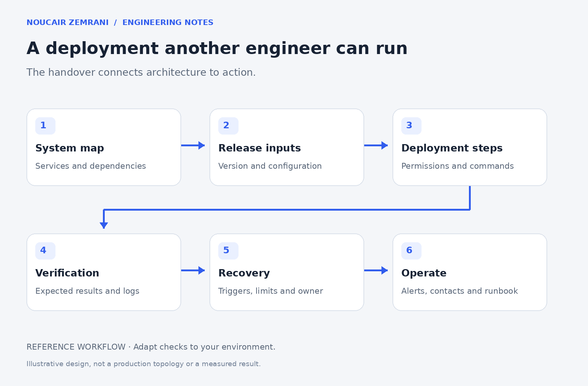The image size is (588, 386).
Task: Click the subtitle about handover connecting architecture
Action: (x=141, y=72)
